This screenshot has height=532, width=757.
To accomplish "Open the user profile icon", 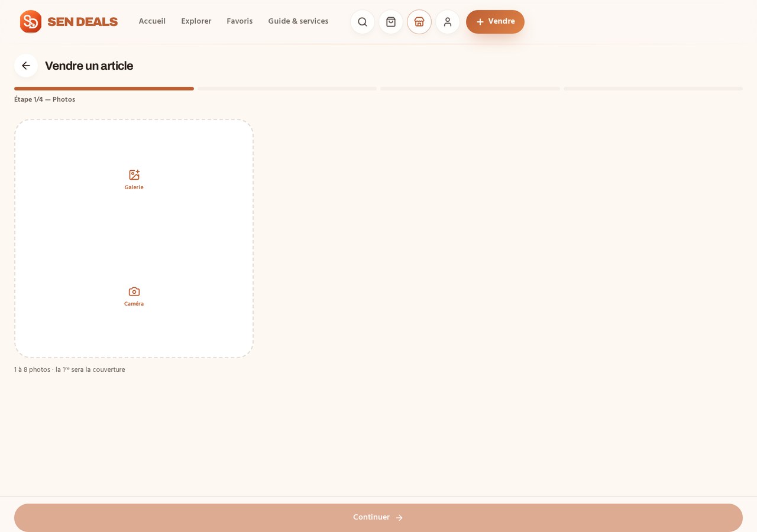I will point(448,22).
